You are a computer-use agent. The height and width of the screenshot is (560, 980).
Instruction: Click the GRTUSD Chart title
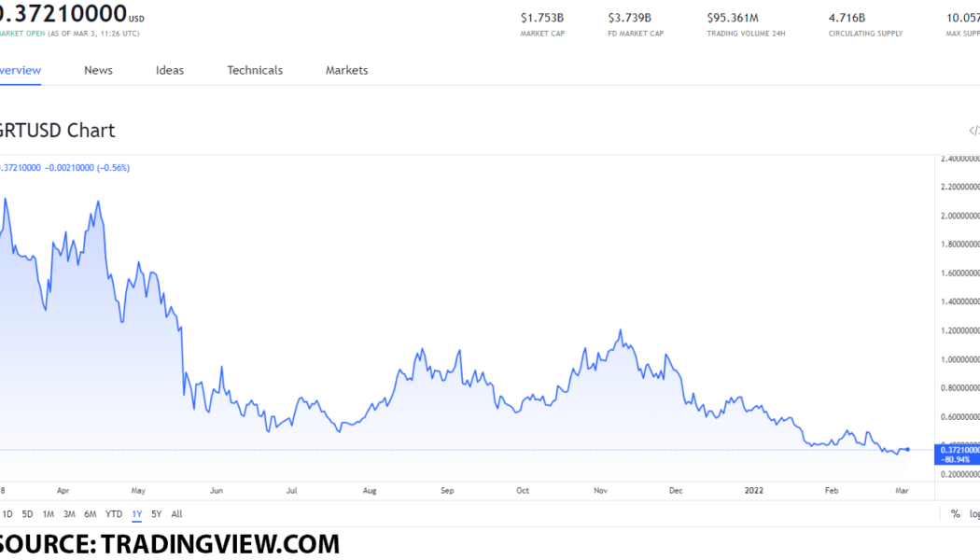(58, 130)
